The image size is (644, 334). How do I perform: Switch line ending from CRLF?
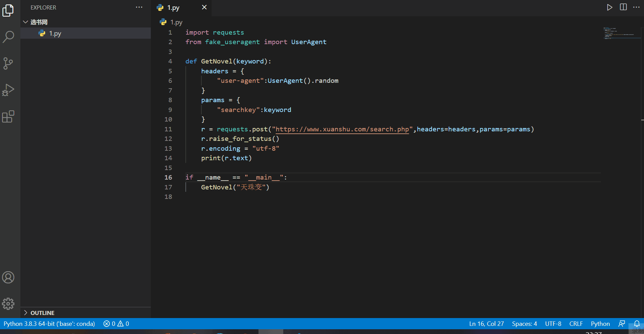[576, 323]
